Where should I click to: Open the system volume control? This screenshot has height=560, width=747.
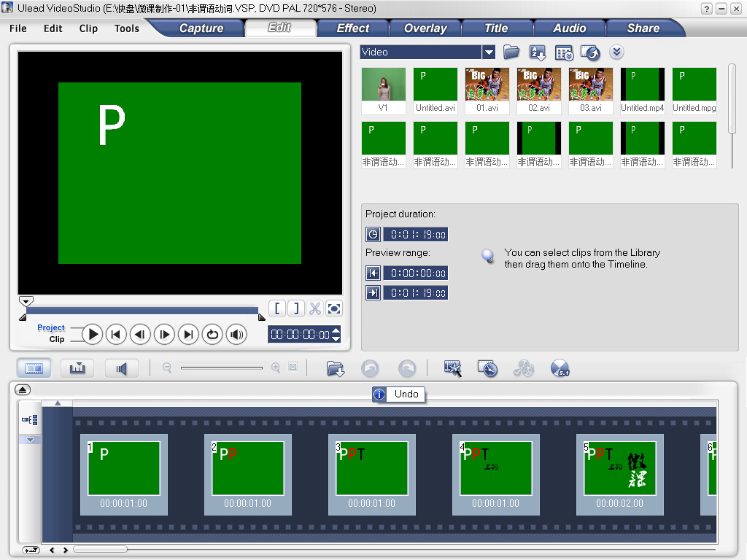[237, 334]
